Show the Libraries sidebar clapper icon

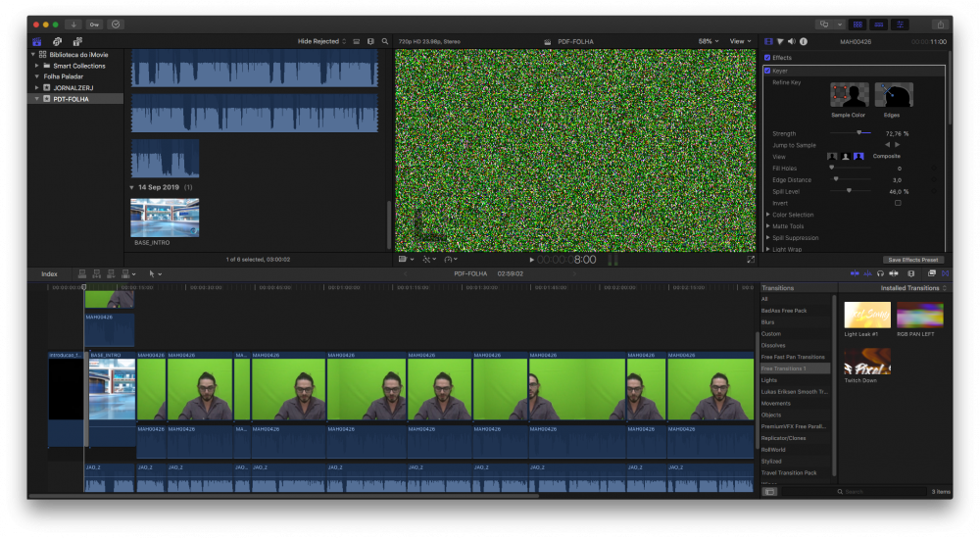(37, 42)
